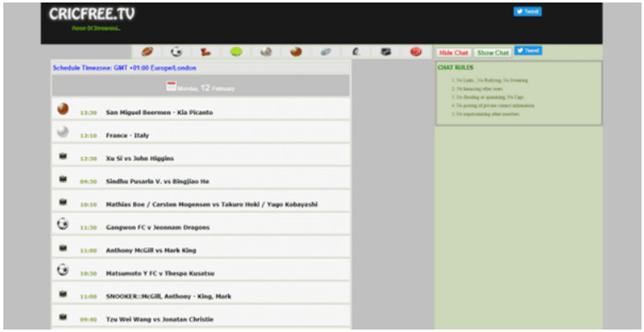Select Sindhu Pusarla V. vs Bingjiao He

coord(157,181)
